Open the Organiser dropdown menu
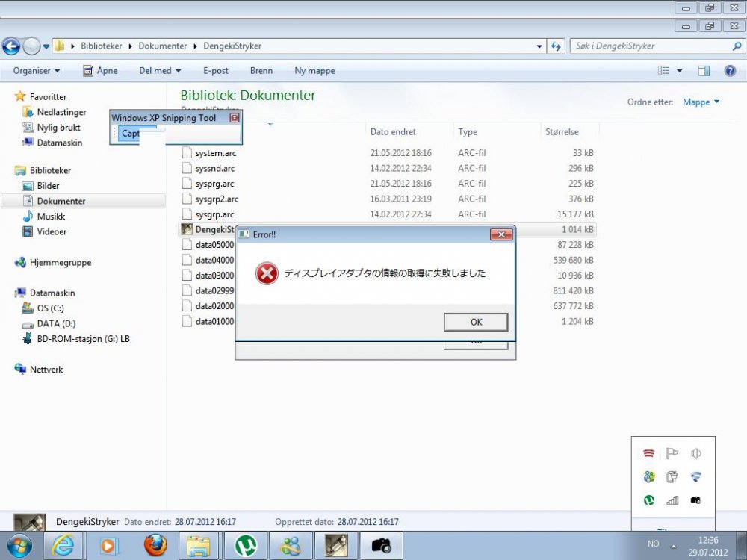This screenshot has height=560, width=747. pos(37,71)
